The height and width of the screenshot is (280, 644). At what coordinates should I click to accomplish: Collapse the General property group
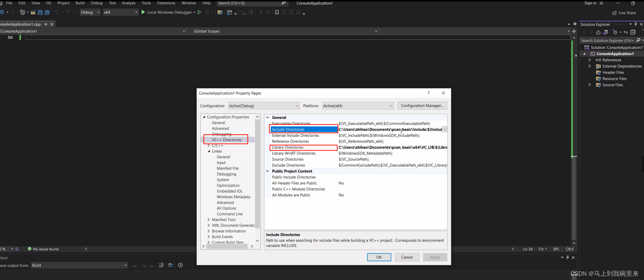coord(268,118)
